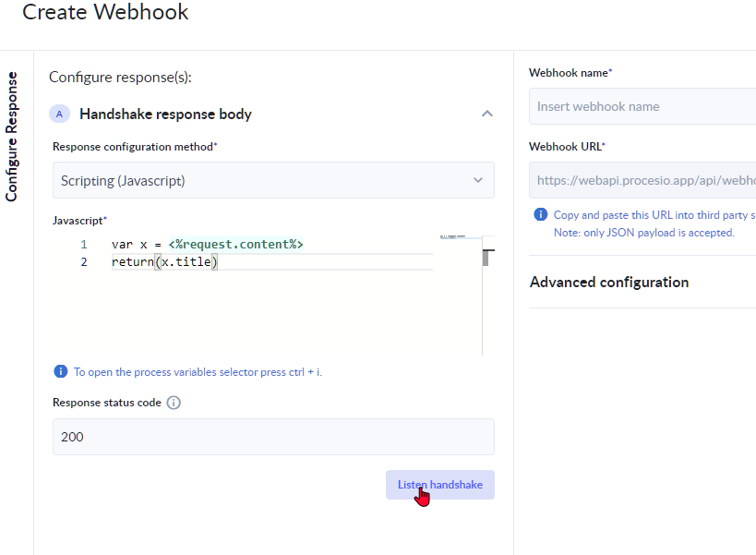Click line number 1 in the code editor

coord(84,244)
